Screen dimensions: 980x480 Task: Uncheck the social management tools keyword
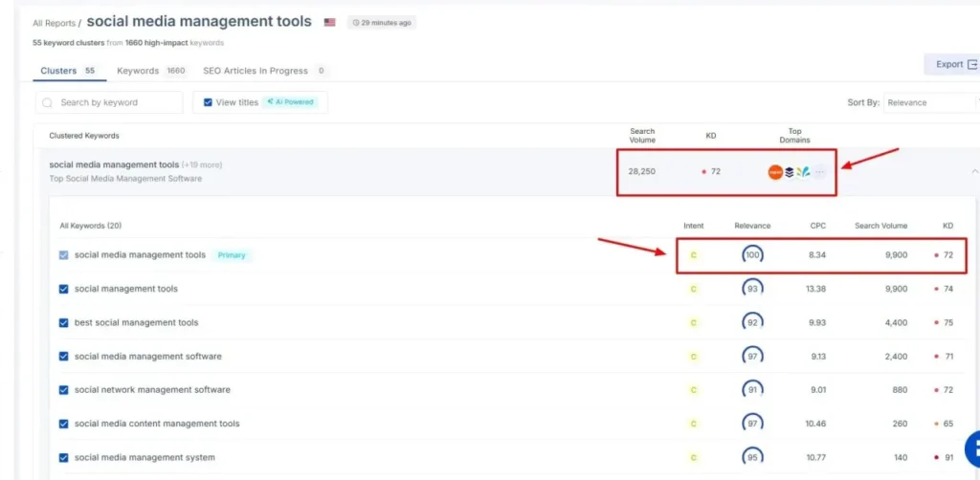coord(64,289)
